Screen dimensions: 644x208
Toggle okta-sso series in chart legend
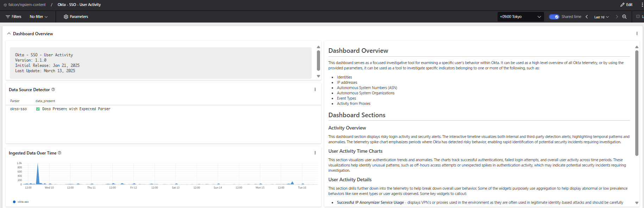click(x=21, y=202)
